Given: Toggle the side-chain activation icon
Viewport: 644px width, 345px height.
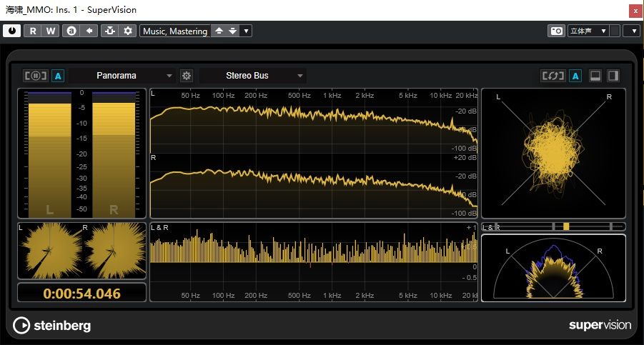Looking at the screenshot, I should coord(109,31).
